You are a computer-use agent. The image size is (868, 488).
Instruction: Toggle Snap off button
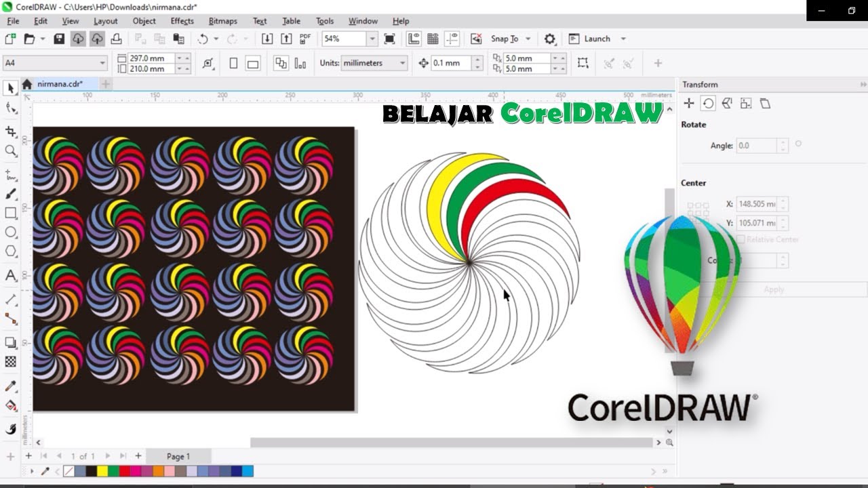point(477,39)
